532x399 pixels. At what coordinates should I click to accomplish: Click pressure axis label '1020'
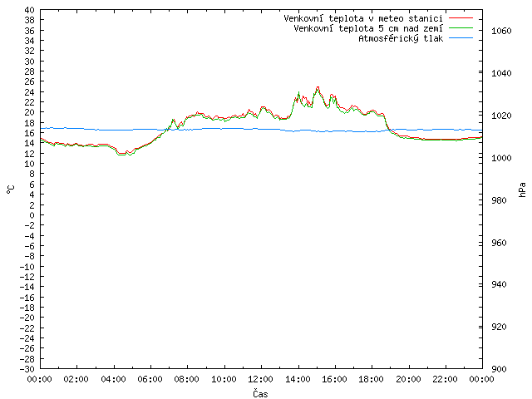pyautogui.click(x=501, y=116)
